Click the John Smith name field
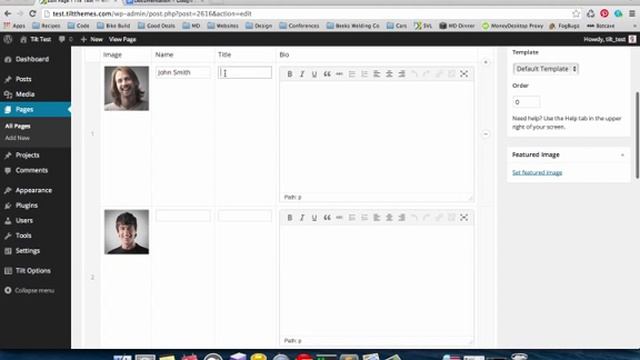The width and height of the screenshot is (640, 360). point(183,72)
